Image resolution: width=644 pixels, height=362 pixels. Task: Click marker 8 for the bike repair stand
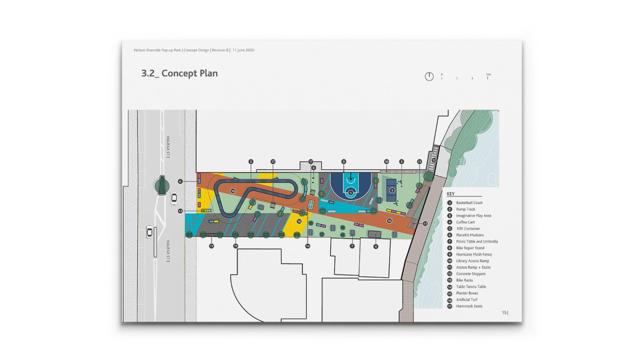(x=313, y=168)
